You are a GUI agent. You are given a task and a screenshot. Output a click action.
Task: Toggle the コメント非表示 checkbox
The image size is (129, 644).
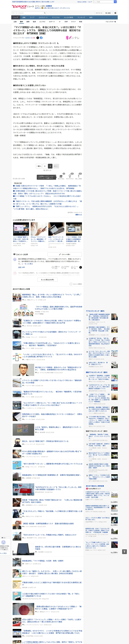(x=71, y=284)
